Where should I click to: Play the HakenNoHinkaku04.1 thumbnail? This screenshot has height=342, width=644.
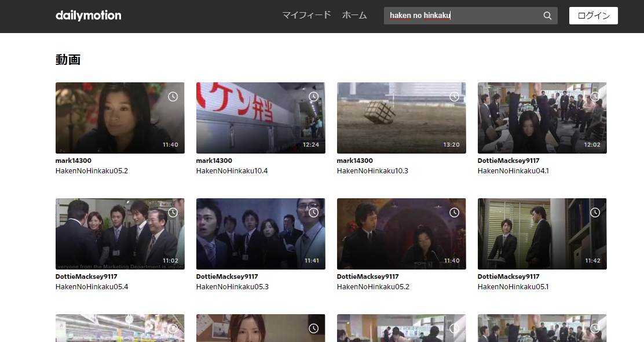pyautogui.click(x=542, y=118)
